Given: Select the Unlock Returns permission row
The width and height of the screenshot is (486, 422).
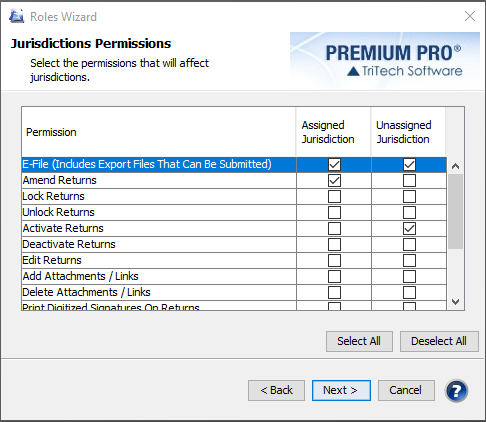Looking at the screenshot, I should (234, 212).
